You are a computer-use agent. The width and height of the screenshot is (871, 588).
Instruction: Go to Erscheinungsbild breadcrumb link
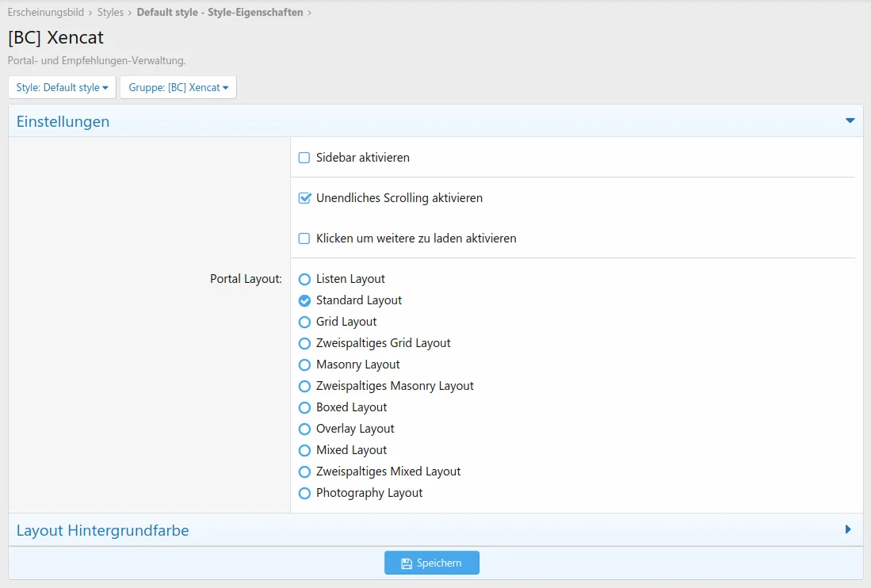click(x=45, y=13)
